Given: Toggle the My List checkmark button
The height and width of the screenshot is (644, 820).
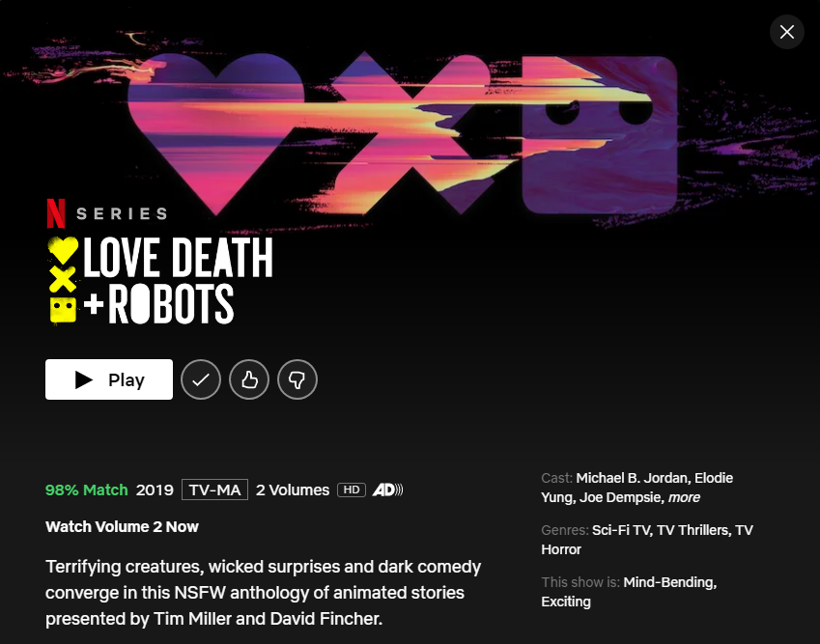Looking at the screenshot, I should pyautogui.click(x=201, y=379).
